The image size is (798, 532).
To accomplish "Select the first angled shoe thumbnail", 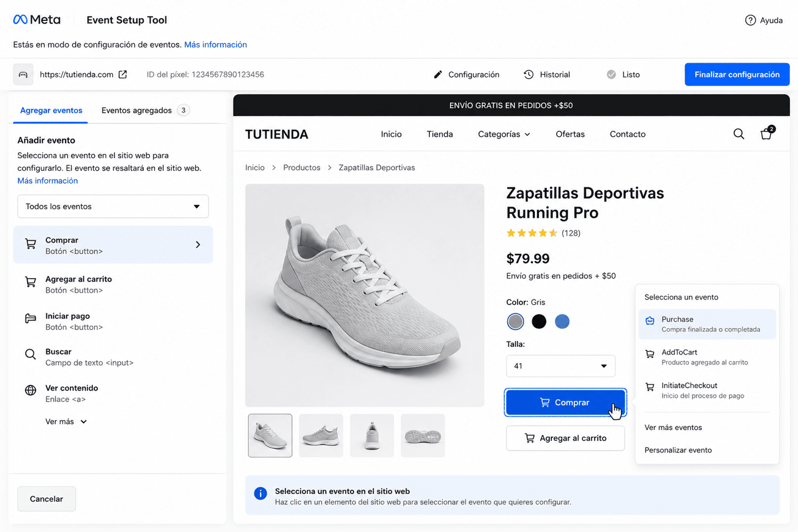I will coord(270,435).
